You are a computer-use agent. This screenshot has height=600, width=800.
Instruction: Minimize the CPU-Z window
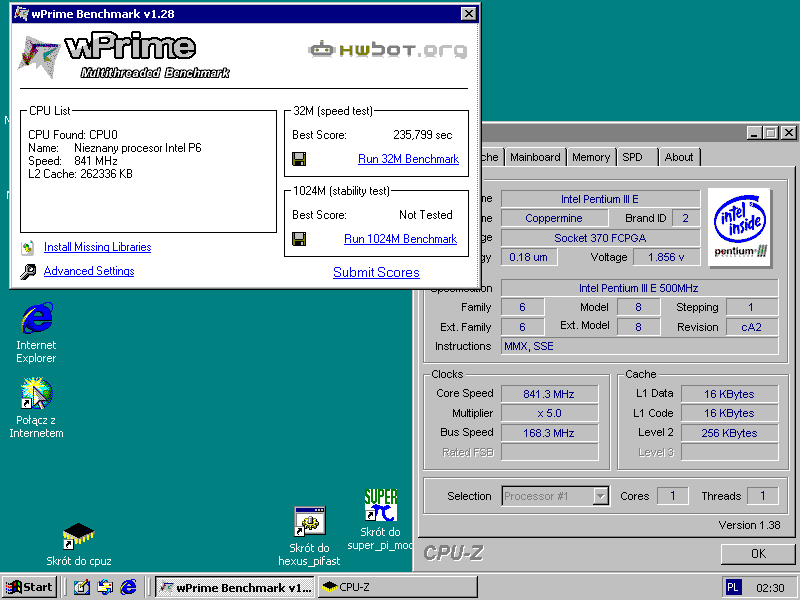coord(754,133)
